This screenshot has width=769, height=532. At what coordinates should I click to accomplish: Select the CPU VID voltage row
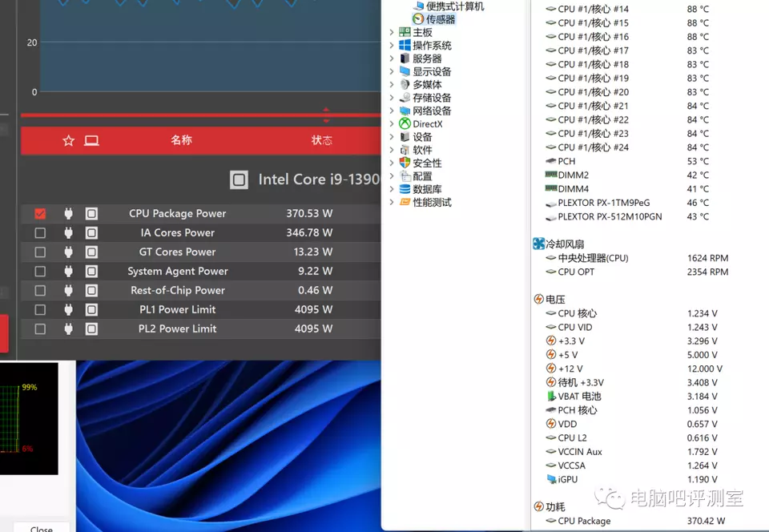pos(632,327)
